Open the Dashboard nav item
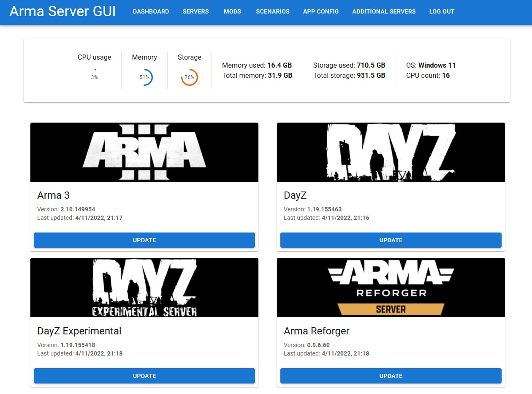The width and height of the screenshot is (532, 394). pyautogui.click(x=151, y=11)
